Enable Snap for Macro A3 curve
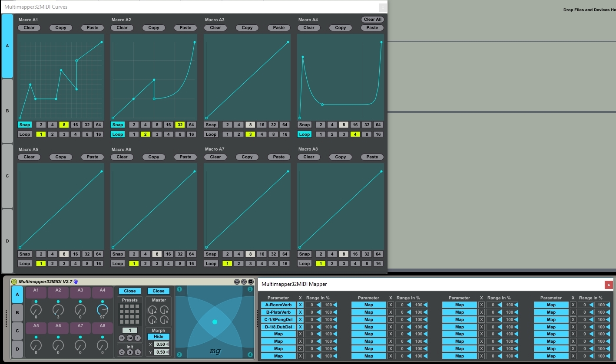The image size is (616, 364). pyautogui.click(x=211, y=125)
